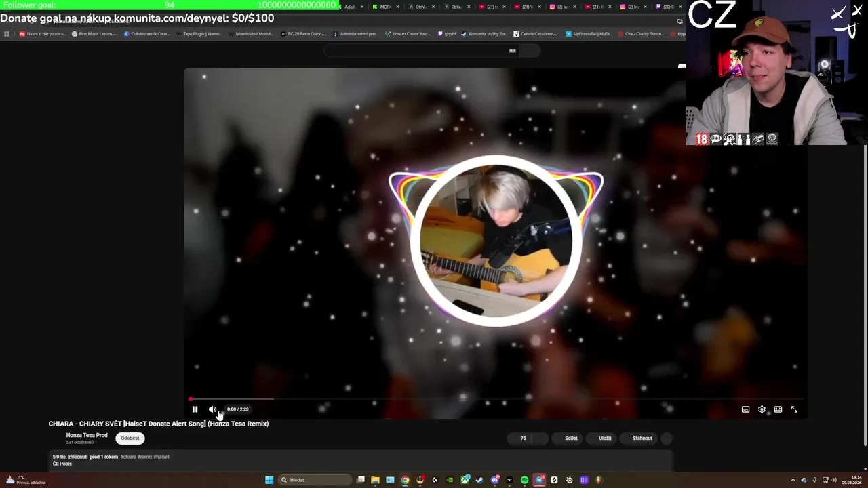Click the 0:00 / 2:23 time display
This screenshot has width=868, height=488.
pos(237,409)
